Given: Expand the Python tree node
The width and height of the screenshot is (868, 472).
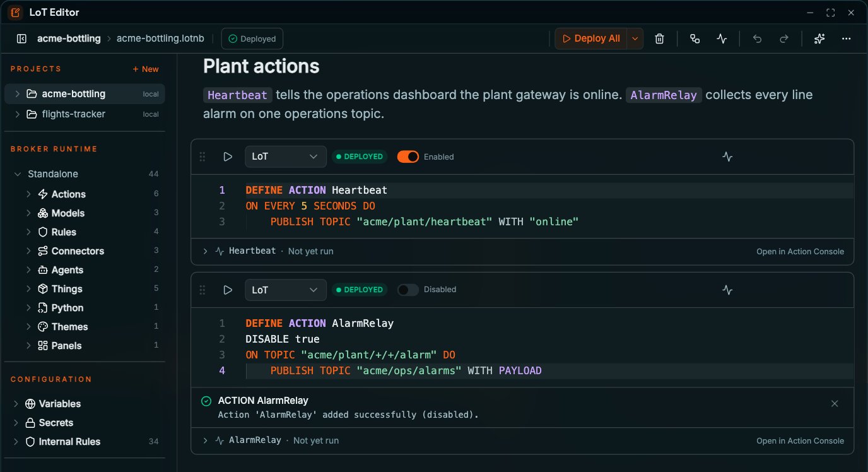Looking at the screenshot, I should [x=28, y=308].
